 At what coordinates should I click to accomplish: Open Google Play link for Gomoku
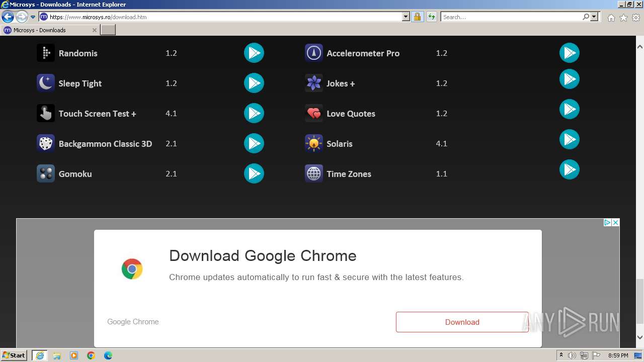pos(254,173)
